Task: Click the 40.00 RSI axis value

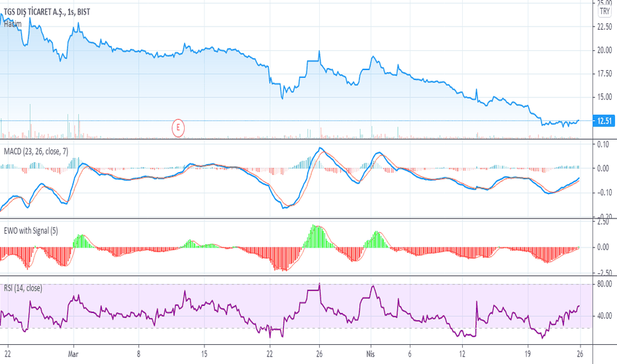Action: tap(604, 316)
